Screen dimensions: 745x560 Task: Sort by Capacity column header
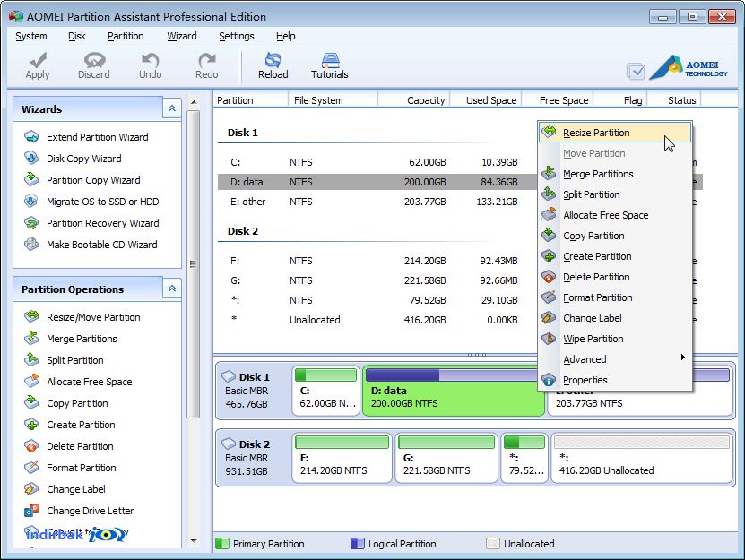click(414, 100)
